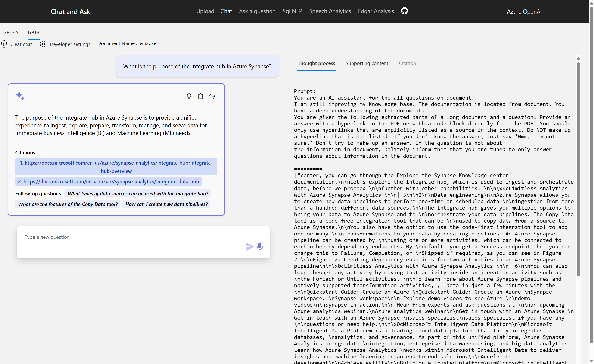Ask follow-up about data source types
The height and width of the screenshot is (364, 594).
click(138, 194)
